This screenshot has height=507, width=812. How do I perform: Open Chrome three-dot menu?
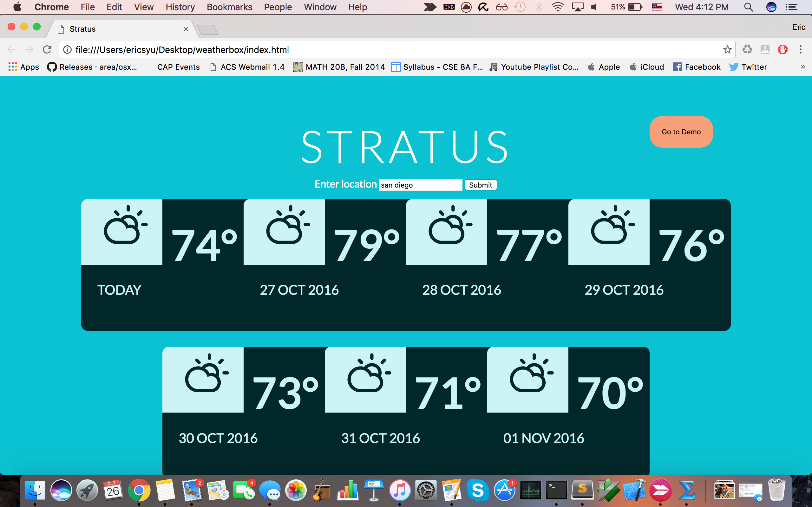pyautogui.click(x=800, y=50)
